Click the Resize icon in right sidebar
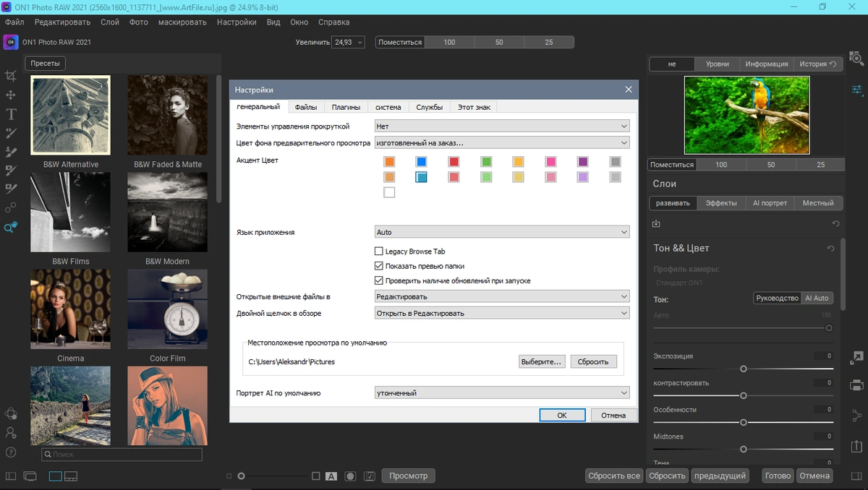The height and width of the screenshot is (490, 868). pyautogui.click(x=857, y=357)
